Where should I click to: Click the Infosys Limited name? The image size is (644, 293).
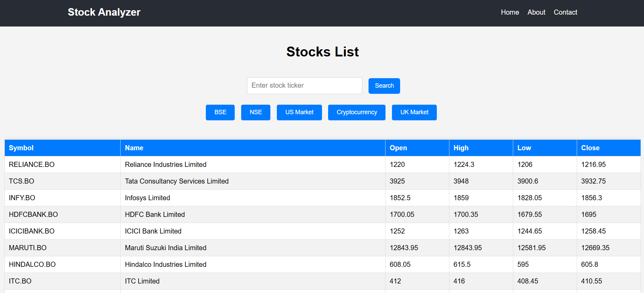click(147, 198)
